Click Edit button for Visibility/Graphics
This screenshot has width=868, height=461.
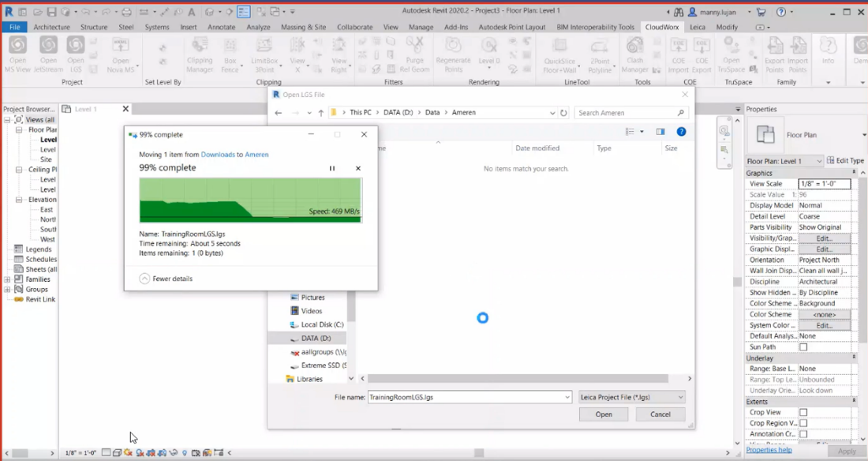(x=825, y=238)
